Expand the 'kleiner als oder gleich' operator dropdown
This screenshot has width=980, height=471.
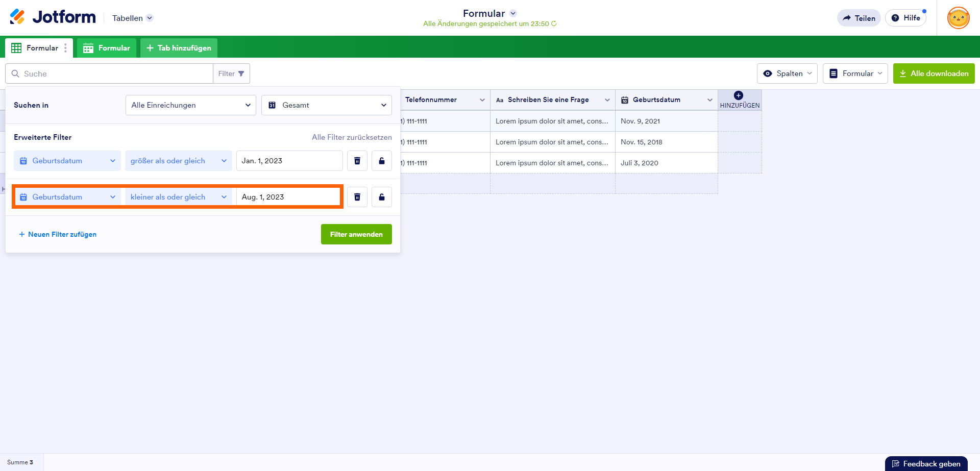tap(178, 197)
